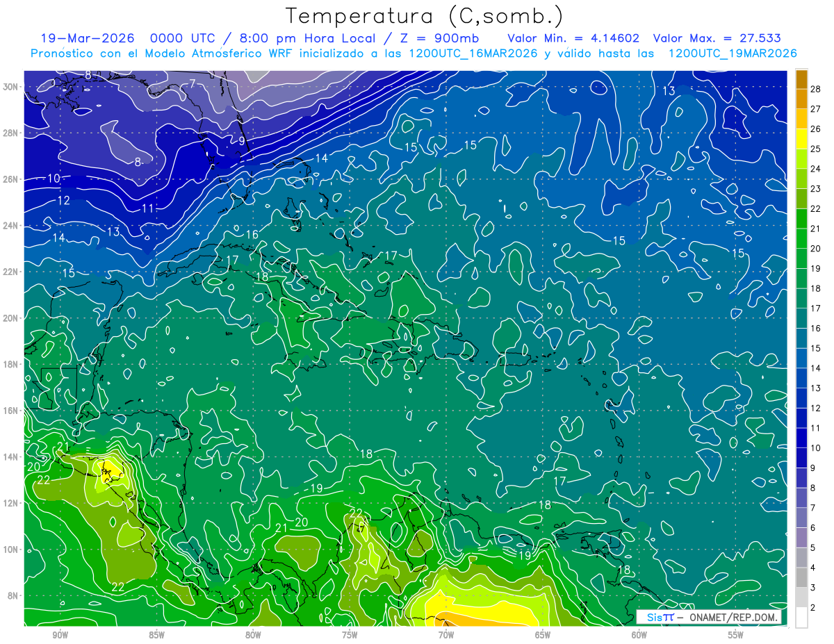Viewport: 834px width, 644px height.
Task: Click the "ONAMET/REP.DOM." credit label
Action: (x=733, y=618)
